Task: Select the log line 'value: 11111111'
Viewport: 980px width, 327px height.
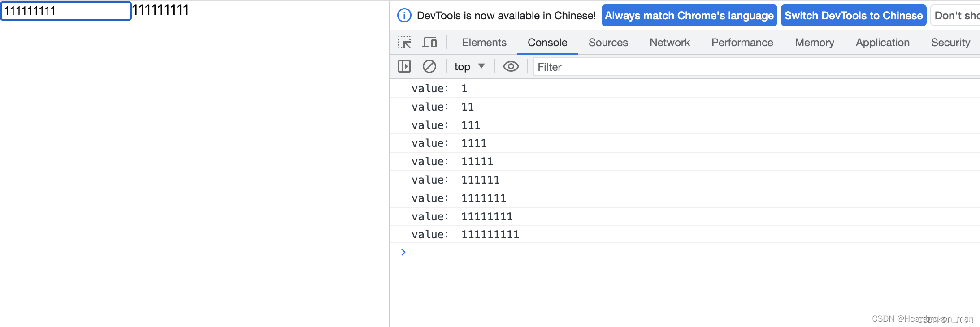Action: click(x=685, y=217)
